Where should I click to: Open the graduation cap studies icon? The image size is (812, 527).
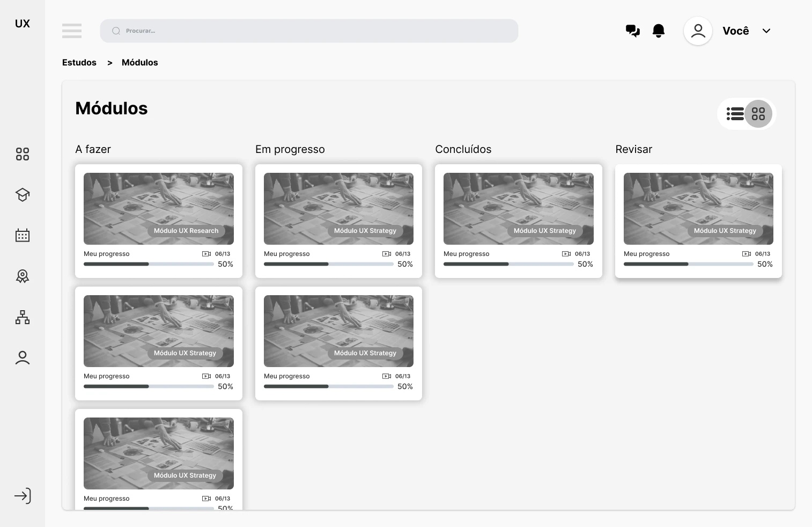pos(23,195)
